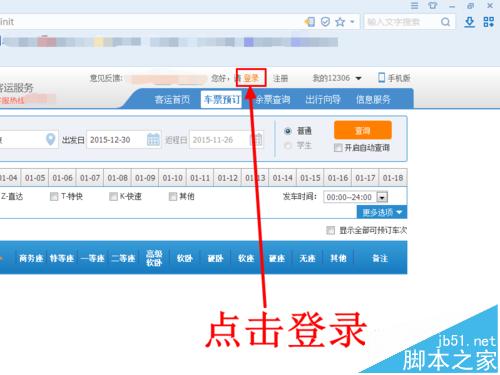Click the orange share icon in address bar
This screenshot has height=375, width=500.
[310, 22]
